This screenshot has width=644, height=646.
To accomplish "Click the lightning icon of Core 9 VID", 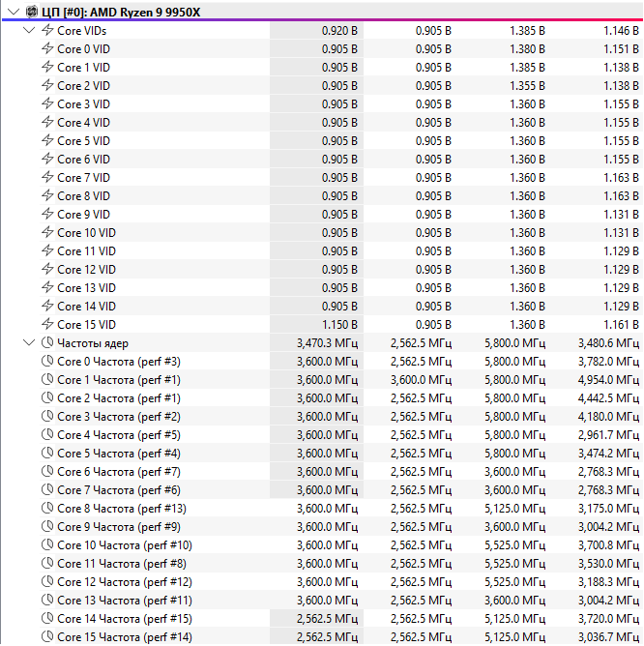I will pyautogui.click(x=47, y=215).
